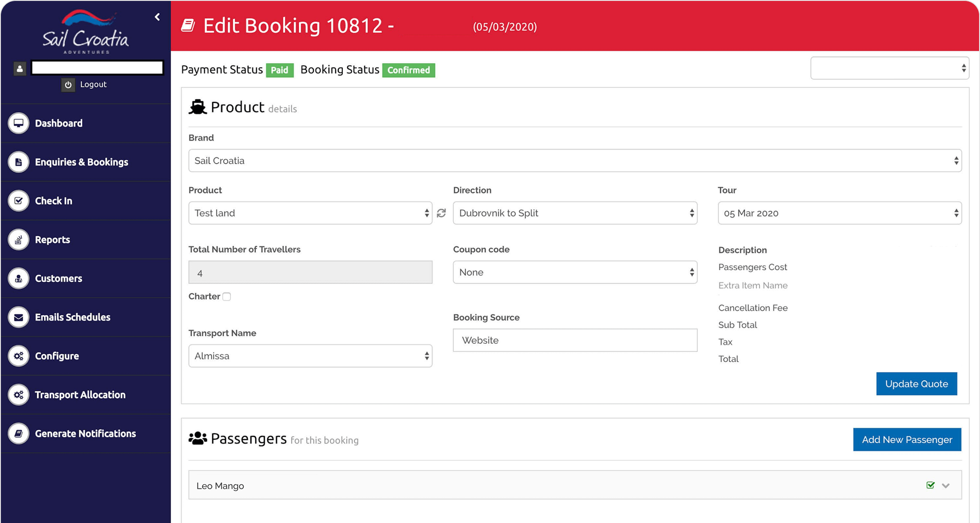Click the Logout power icon
The width and height of the screenshot is (980, 523).
tap(68, 85)
